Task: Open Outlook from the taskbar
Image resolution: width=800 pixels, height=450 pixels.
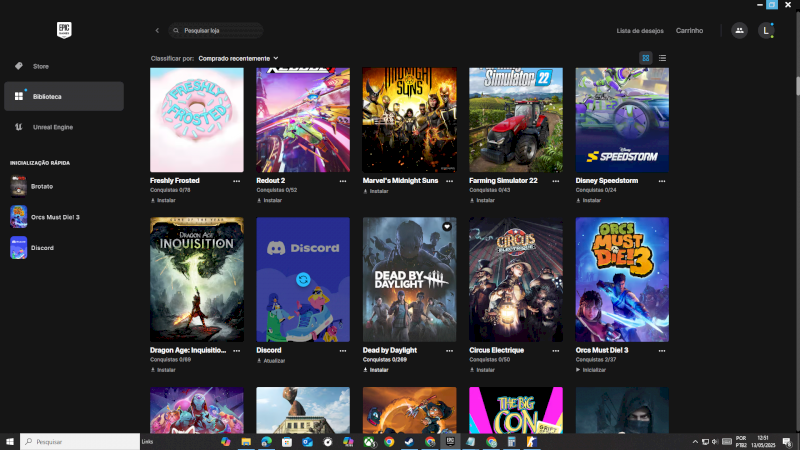Action: (x=307, y=442)
